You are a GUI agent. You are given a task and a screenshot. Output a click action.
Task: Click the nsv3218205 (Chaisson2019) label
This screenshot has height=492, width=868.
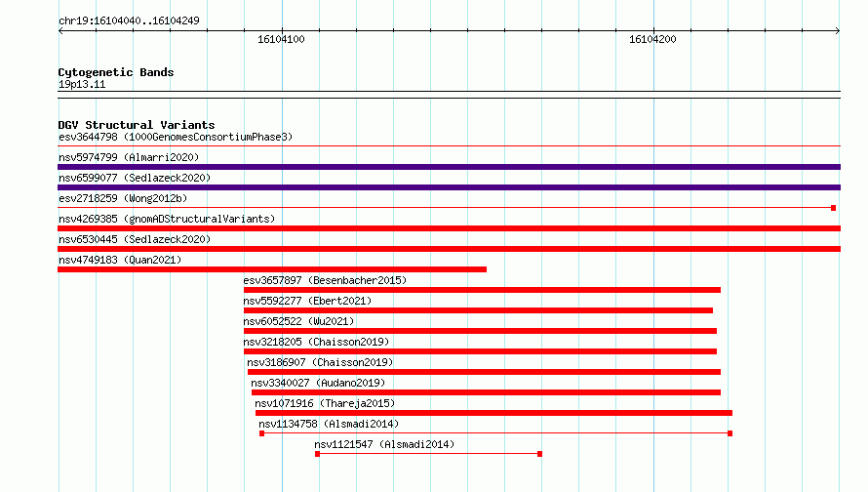coord(316,342)
